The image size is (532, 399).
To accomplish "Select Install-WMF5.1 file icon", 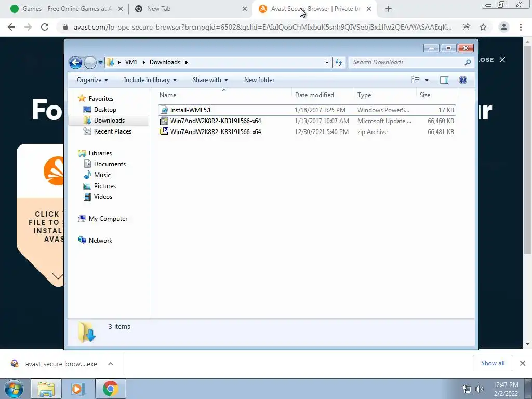I will click(x=164, y=110).
